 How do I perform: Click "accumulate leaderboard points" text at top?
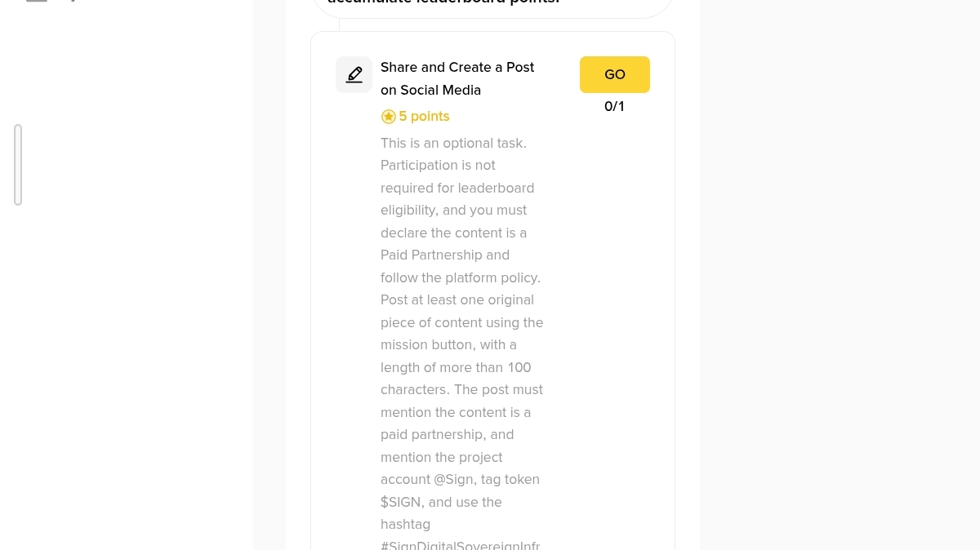pyautogui.click(x=443, y=2)
